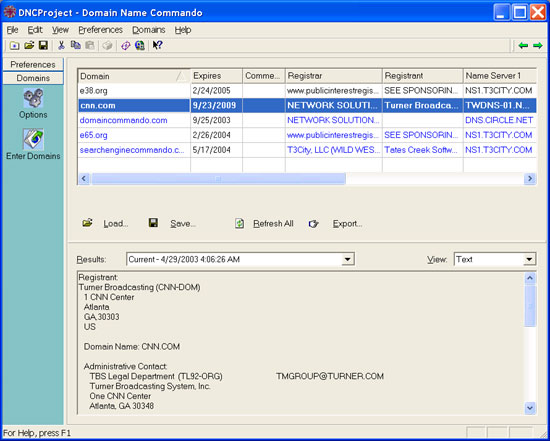Image resolution: width=550 pixels, height=441 pixels.
Task: Select the searchenginecommando.c... row
Action: pyautogui.click(x=307, y=150)
